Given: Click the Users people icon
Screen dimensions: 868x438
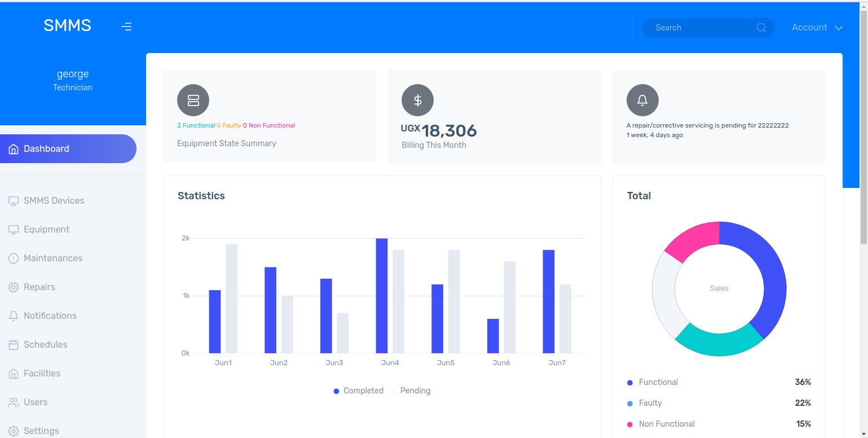Looking at the screenshot, I should point(14,402).
